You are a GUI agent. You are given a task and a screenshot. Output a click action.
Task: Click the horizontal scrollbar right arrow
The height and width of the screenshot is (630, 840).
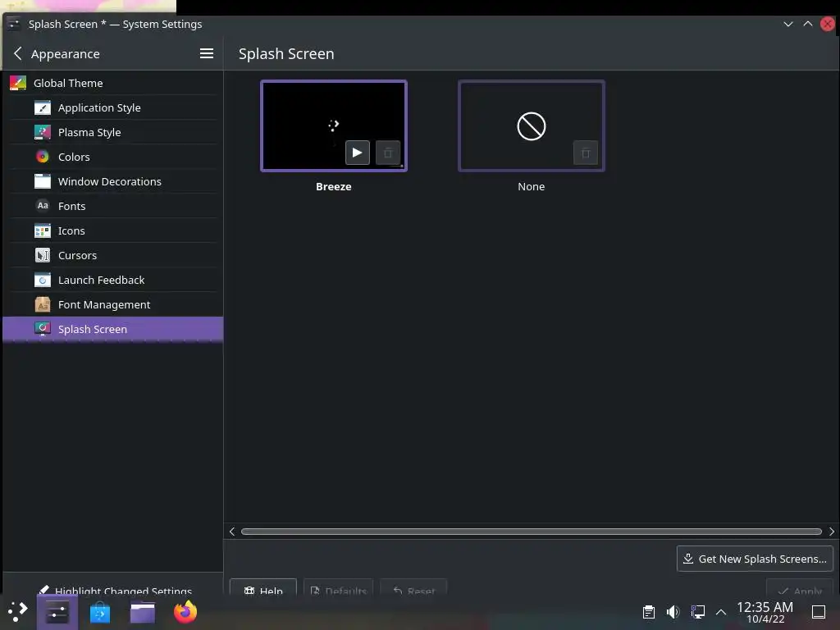pos(832,532)
